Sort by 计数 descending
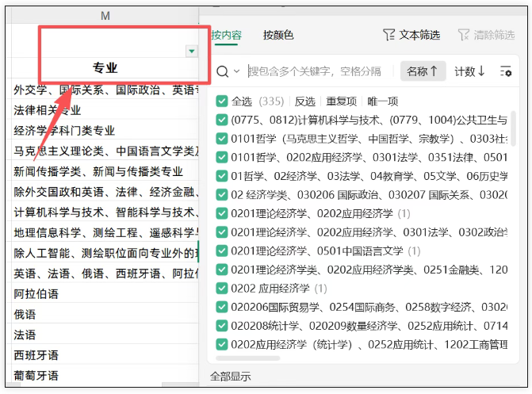 point(469,71)
